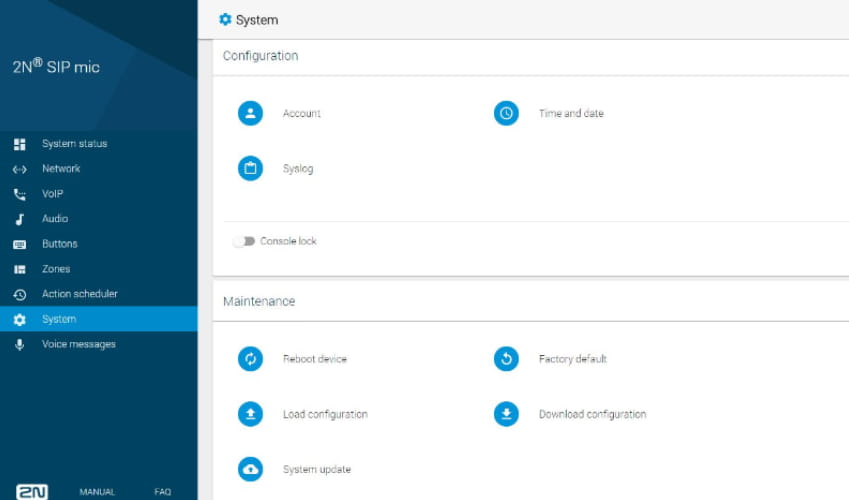Click the System page title text
The width and height of the screenshot is (849, 500).
(257, 20)
